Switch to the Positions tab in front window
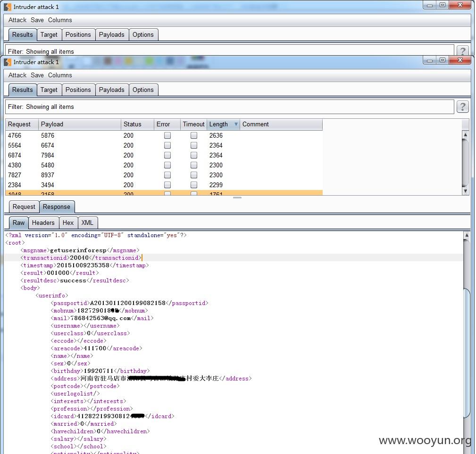The height and width of the screenshot is (454, 476). pyautogui.click(x=78, y=90)
